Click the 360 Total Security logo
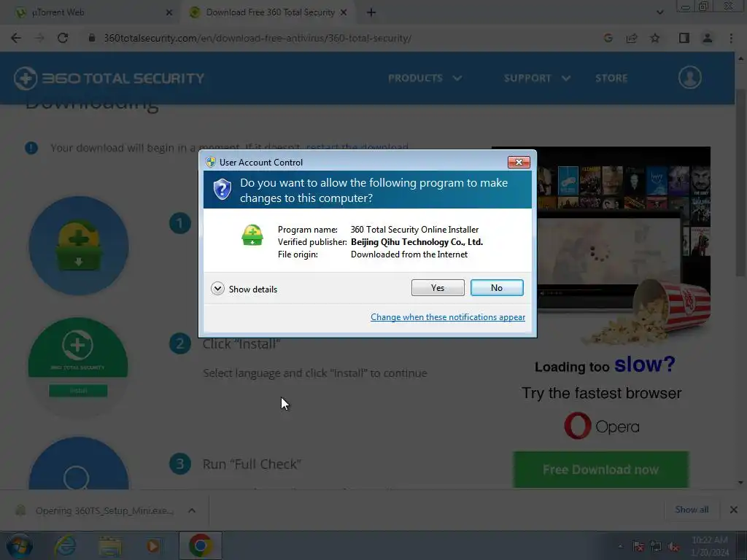Screen dimensions: 747x560 click(x=109, y=78)
